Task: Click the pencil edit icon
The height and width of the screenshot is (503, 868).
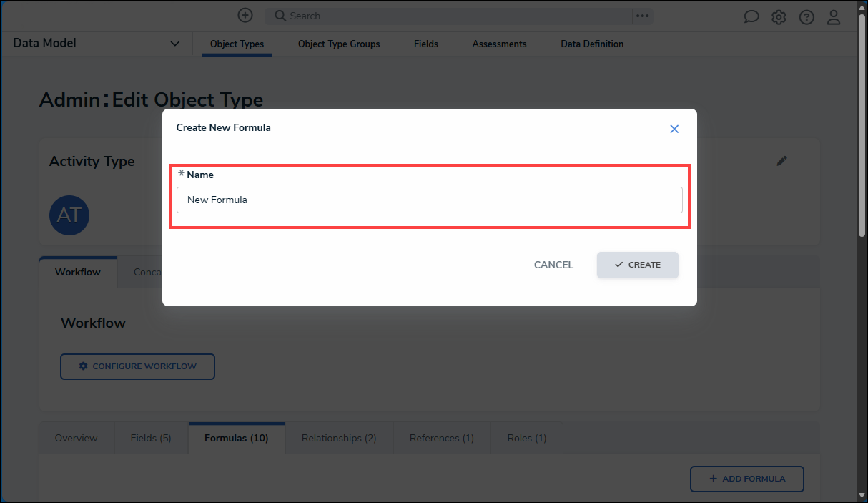Action: (782, 161)
